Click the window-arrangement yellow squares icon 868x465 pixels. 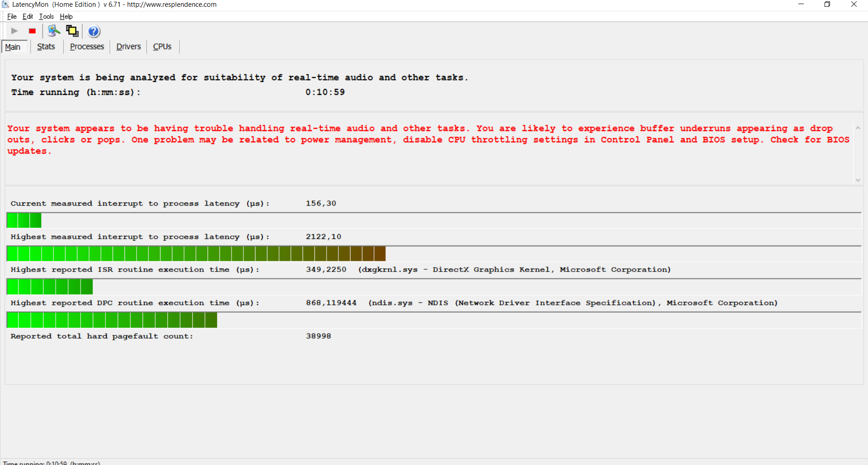click(72, 31)
